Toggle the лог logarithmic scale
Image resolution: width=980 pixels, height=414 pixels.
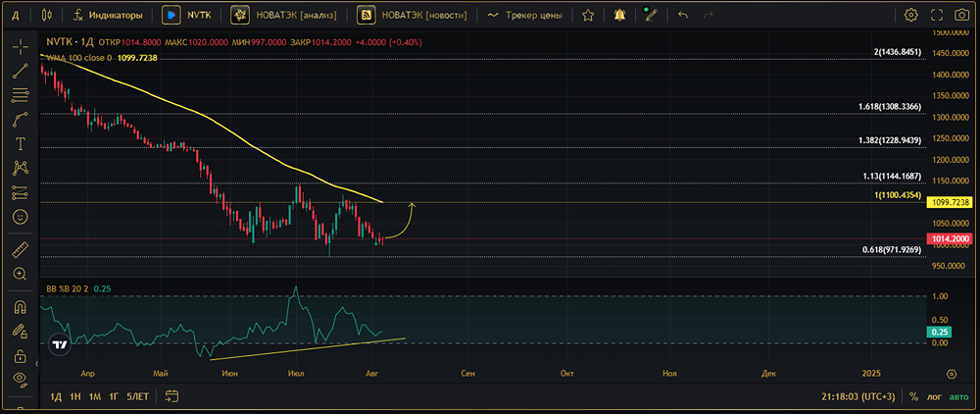935,396
